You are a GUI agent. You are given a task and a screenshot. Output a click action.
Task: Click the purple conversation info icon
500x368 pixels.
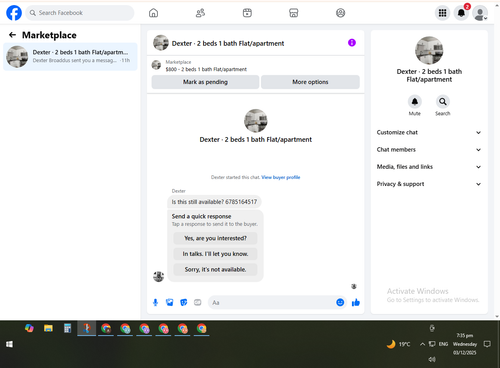(x=352, y=43)
